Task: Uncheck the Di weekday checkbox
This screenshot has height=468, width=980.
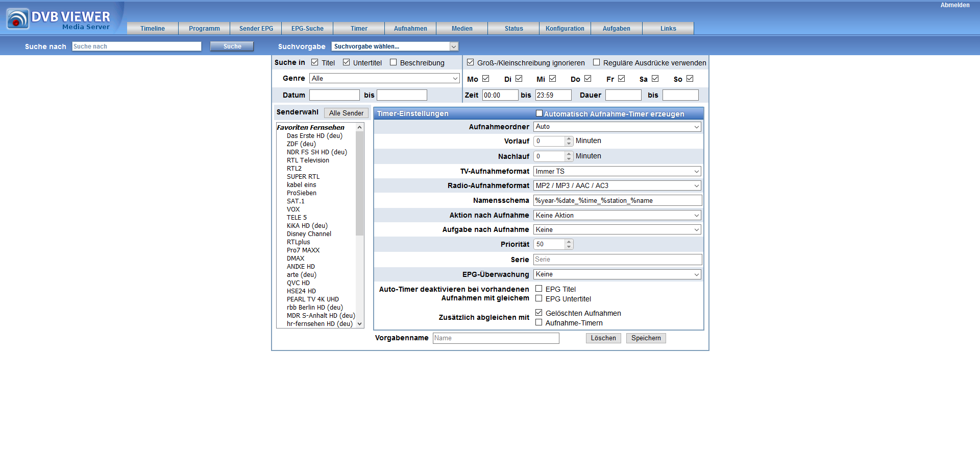Action: pyautogui.click(x=519, y=79)
